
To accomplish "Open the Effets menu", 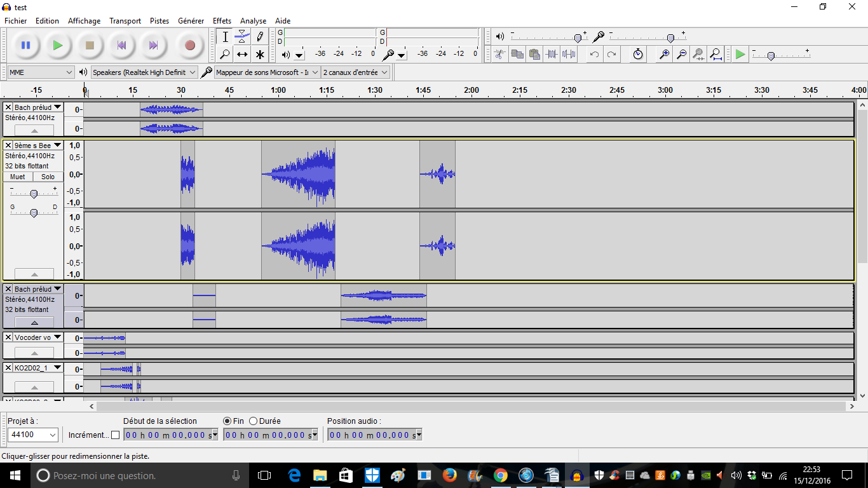I will coord(222,21).
